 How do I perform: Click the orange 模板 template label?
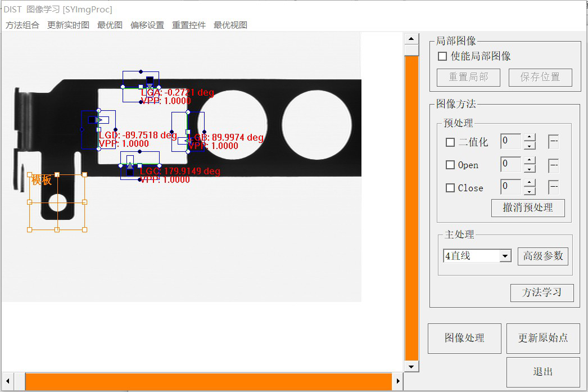point(42,181)
